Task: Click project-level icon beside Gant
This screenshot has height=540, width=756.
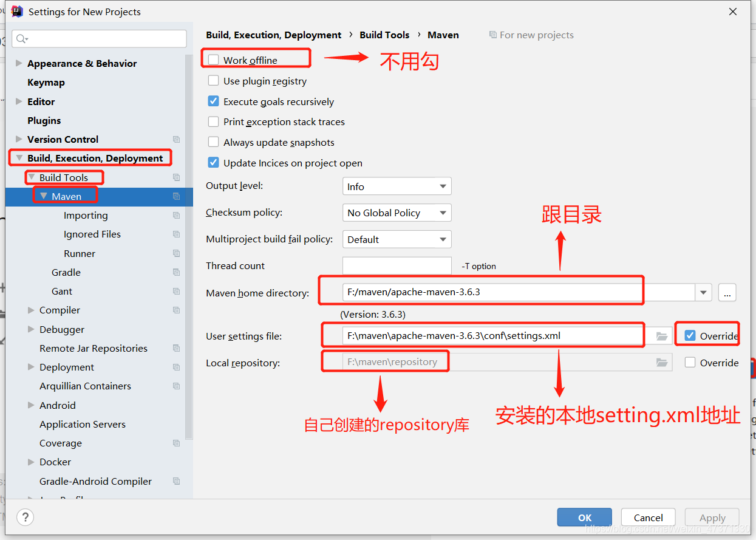Action: click(176, 292)
